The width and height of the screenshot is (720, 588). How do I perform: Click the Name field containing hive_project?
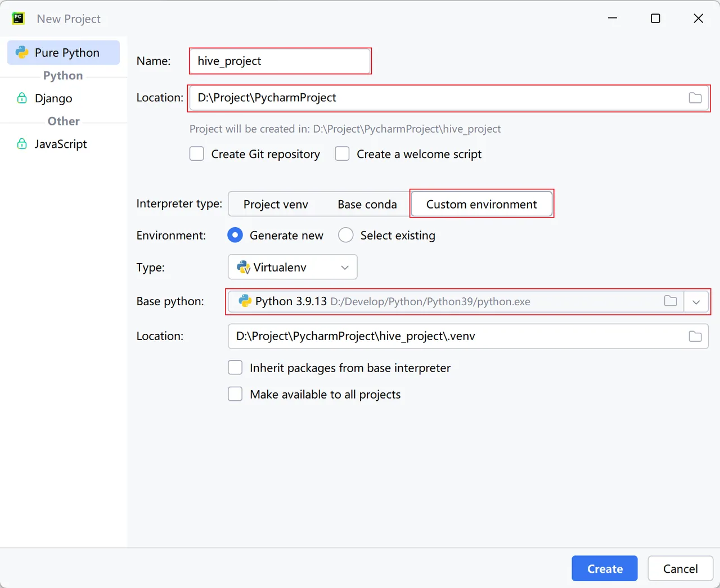coord(280,61)
